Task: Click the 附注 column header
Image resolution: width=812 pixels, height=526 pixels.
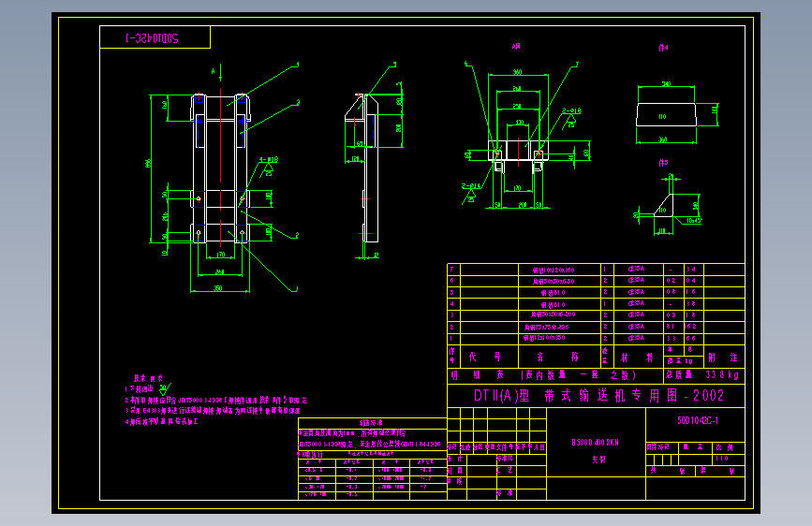Action: click(x=722, y=358)
